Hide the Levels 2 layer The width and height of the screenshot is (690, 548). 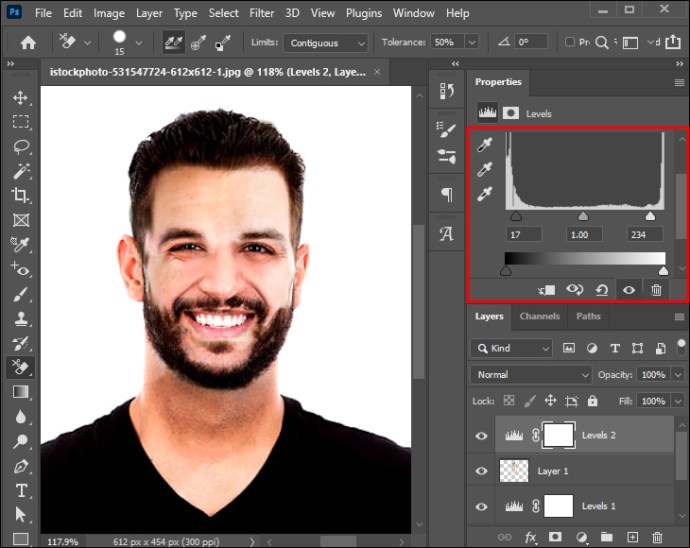tap(482, 436)
